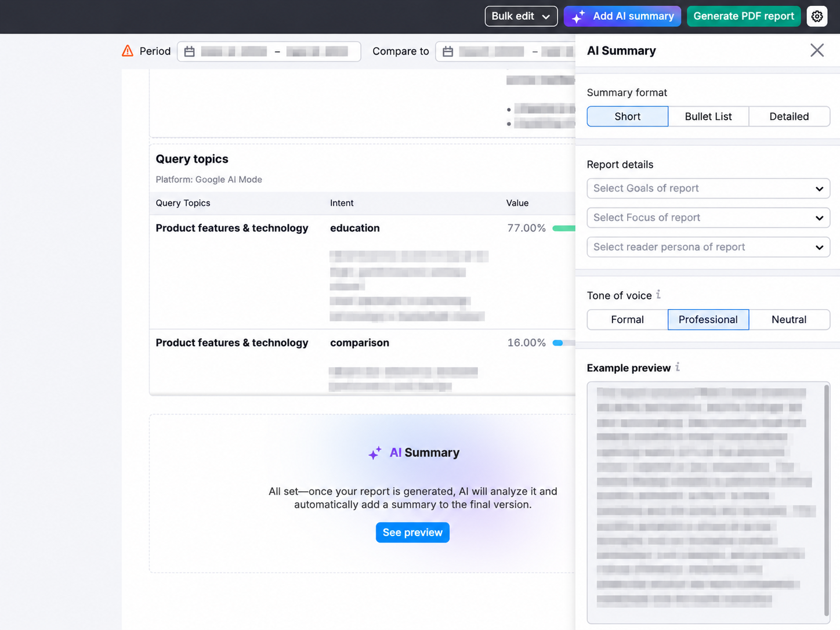Set tone of voice to Formal

627,320
